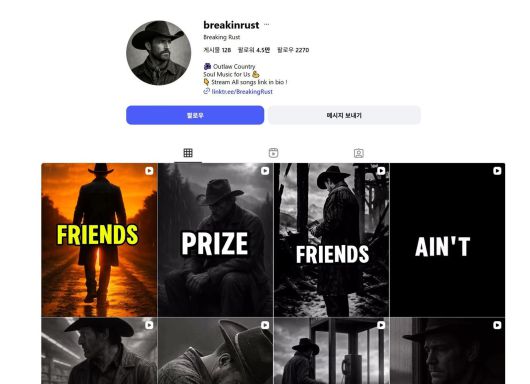Open the tagged photos tab icon
Screen dimensions: 530x384
tap(359, 153)
